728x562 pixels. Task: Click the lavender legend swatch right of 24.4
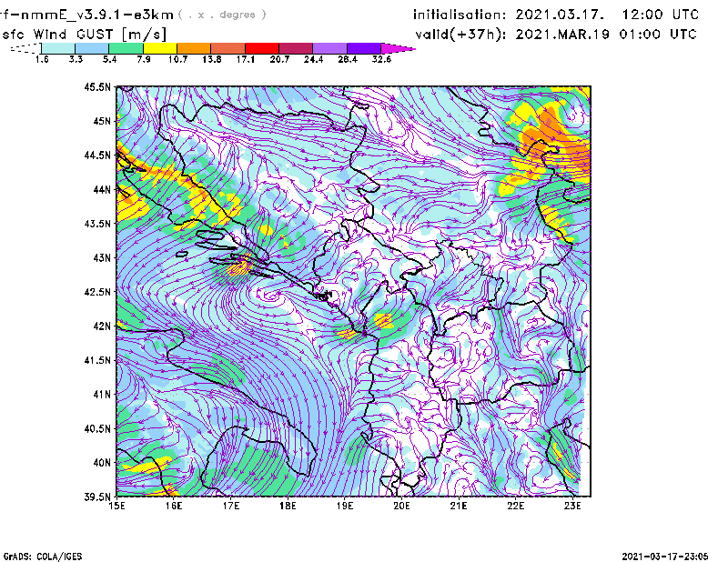coord(329,48)
